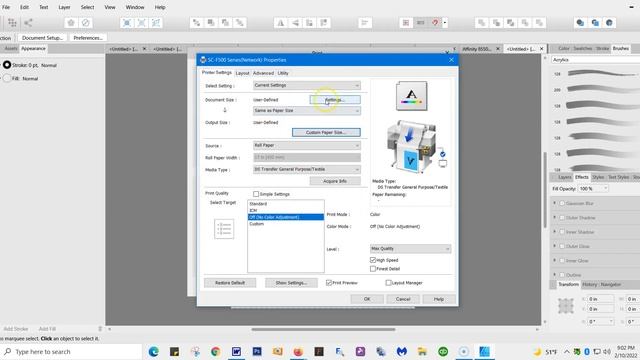Open the Same as Paper Size dropdown

coord(307,111)
